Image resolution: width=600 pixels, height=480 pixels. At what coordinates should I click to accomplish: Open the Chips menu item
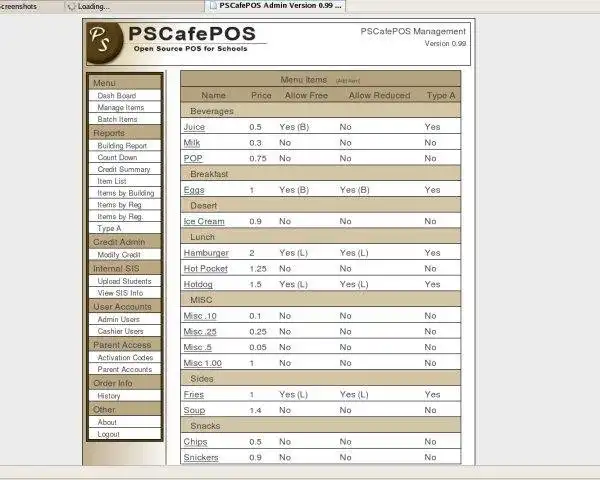(195, 442)
